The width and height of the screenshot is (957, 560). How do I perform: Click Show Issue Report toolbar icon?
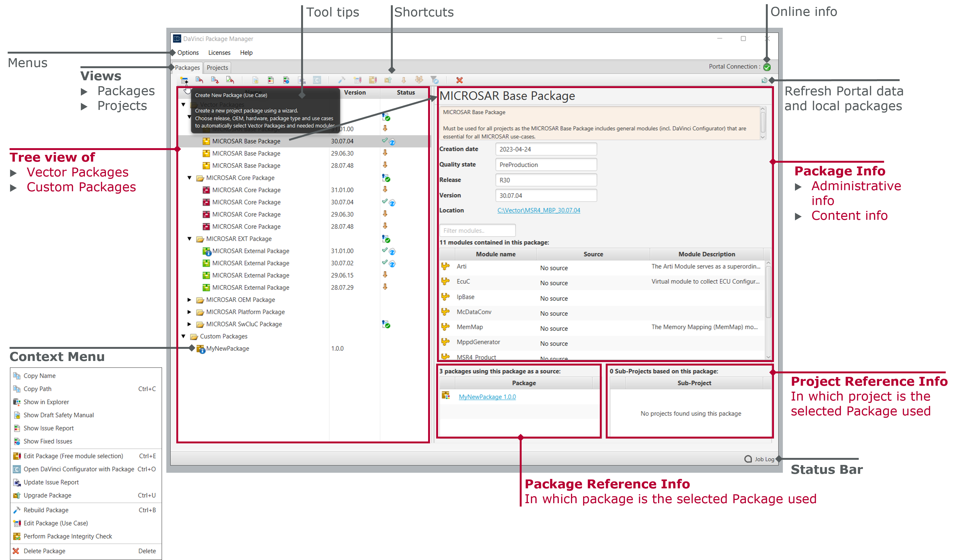(x=270, y=80)
